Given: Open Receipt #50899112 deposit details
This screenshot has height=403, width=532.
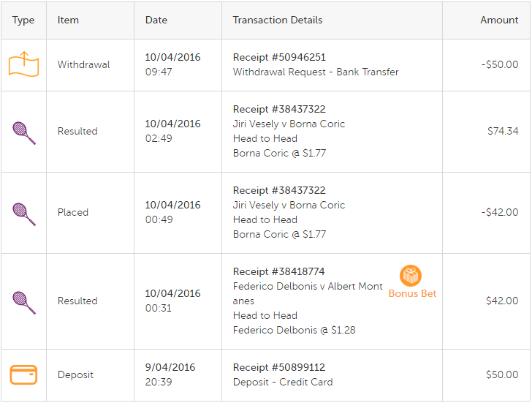Looking at the screenshot, I should (x=279, y=367).
